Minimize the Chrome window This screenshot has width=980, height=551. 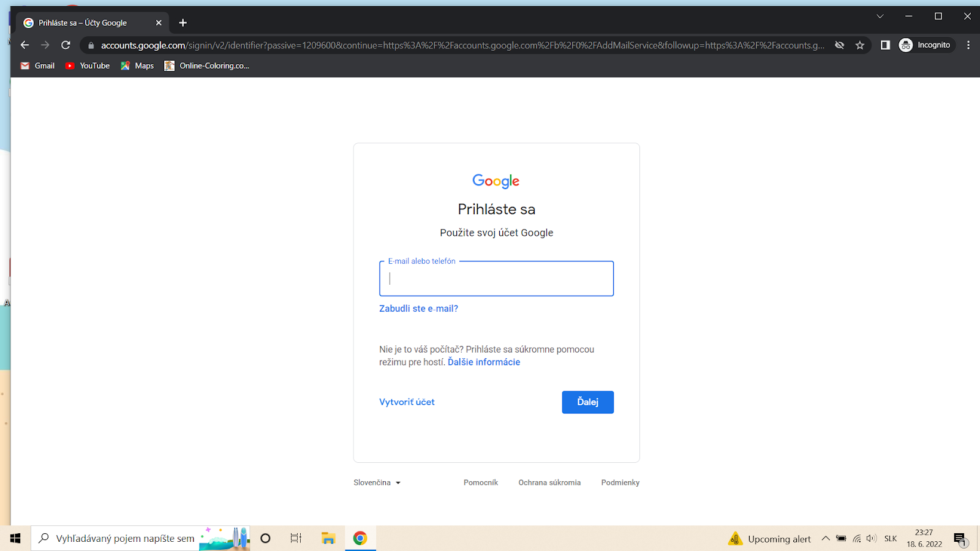[909, 17]
